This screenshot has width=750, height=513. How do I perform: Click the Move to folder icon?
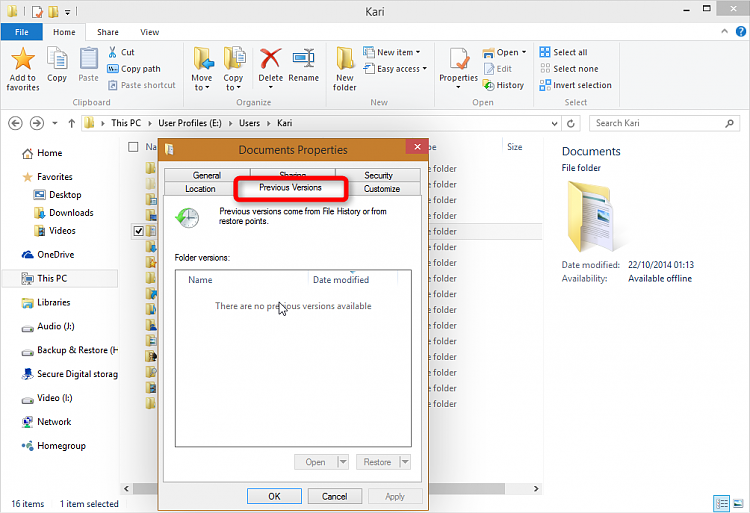(203, 59)
